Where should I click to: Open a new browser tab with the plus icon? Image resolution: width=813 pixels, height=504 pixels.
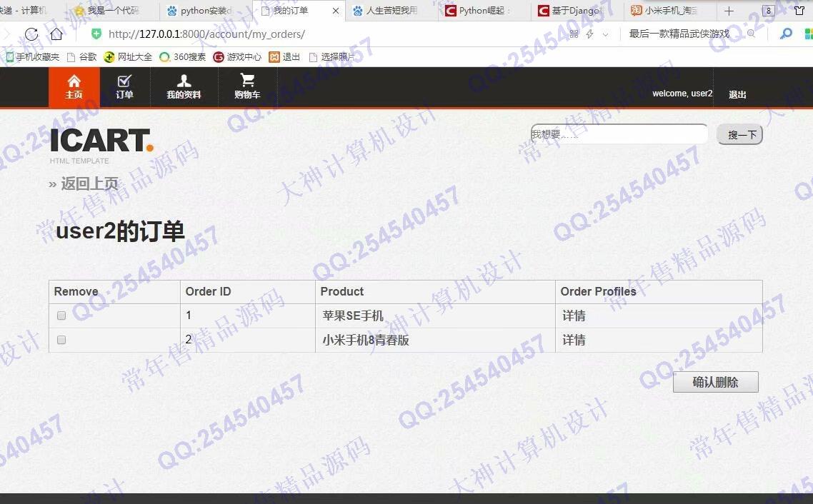point(729,11)
